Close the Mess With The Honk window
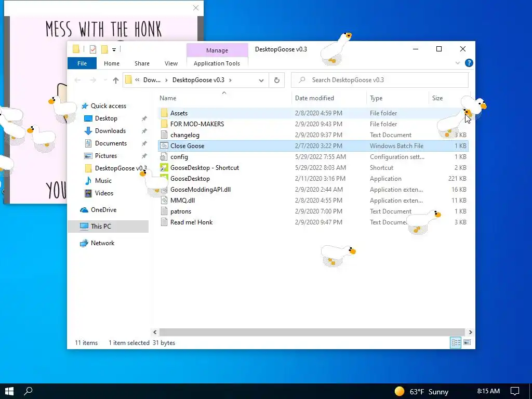 tap(196, 8)
